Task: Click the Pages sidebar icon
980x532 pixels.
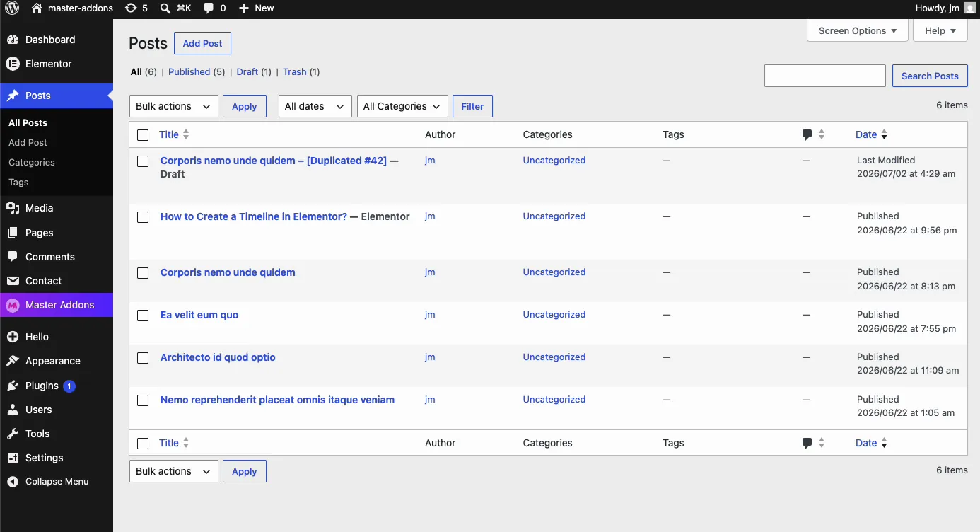Action: tap(13, 233)
